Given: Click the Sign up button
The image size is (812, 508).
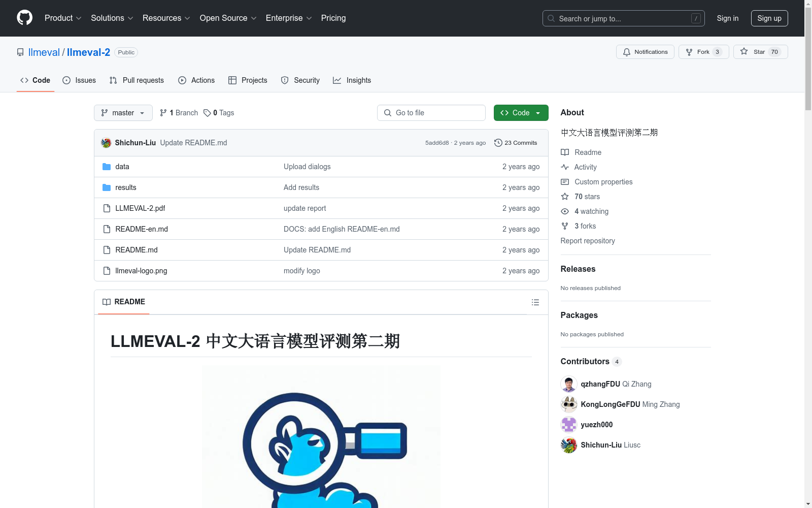Looking at the screenshot, I should 769,18.
